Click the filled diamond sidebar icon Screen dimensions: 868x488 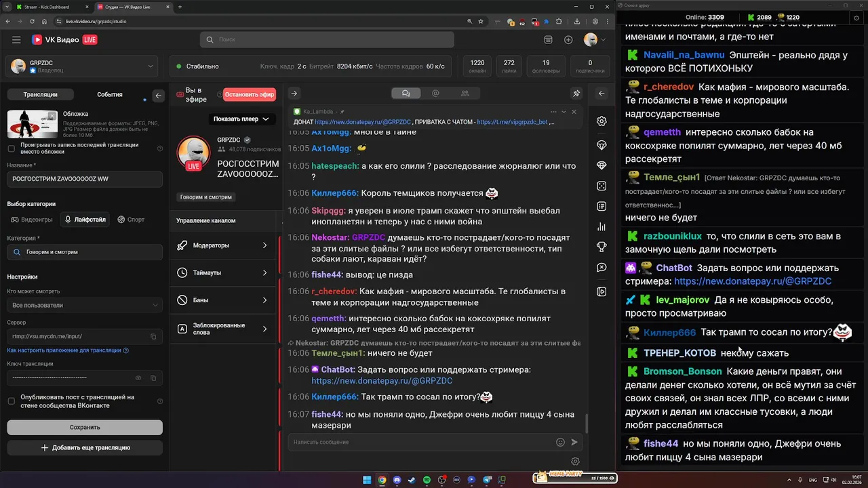[601, 165]
